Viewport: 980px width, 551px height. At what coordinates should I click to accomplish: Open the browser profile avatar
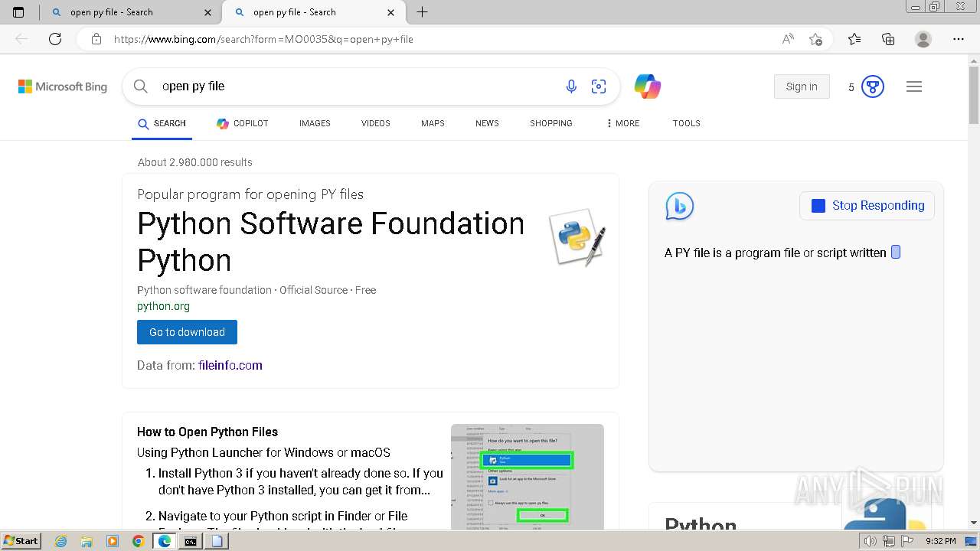tap(923, 39)
